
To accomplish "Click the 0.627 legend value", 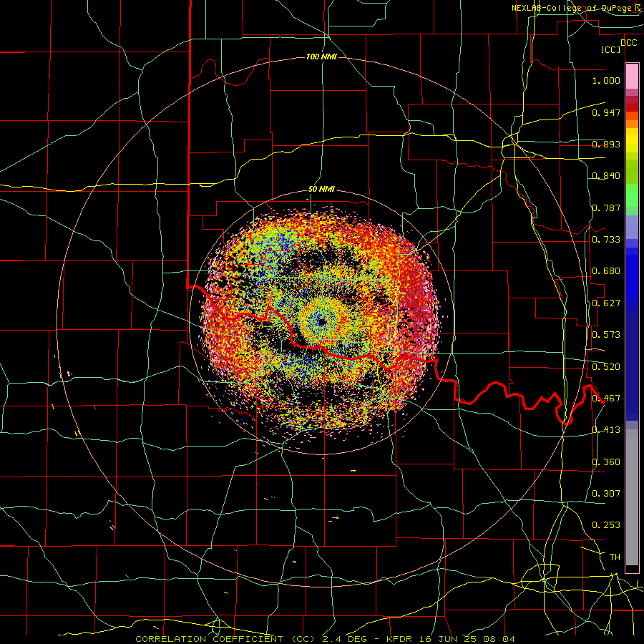I will click(x=606, y=303).
